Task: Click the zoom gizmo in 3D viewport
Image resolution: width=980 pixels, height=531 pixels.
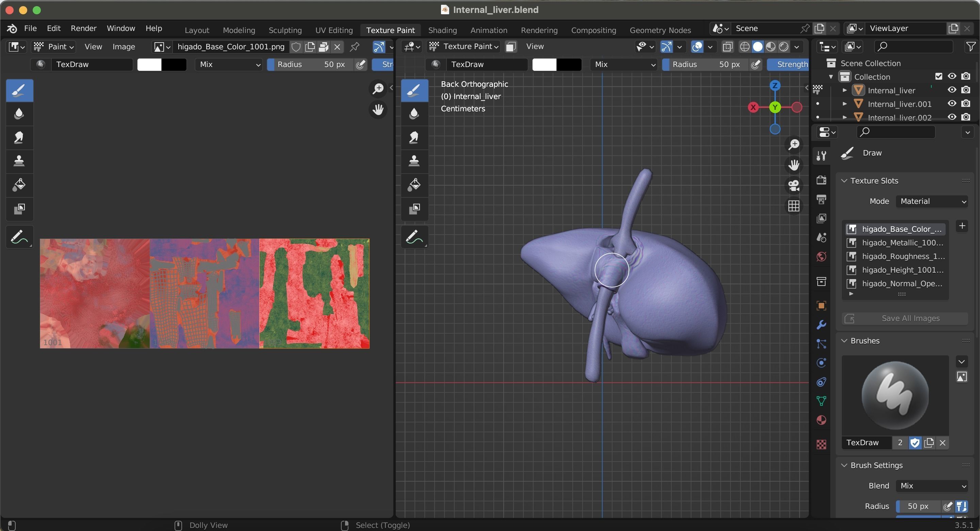Action: point(794,144)
